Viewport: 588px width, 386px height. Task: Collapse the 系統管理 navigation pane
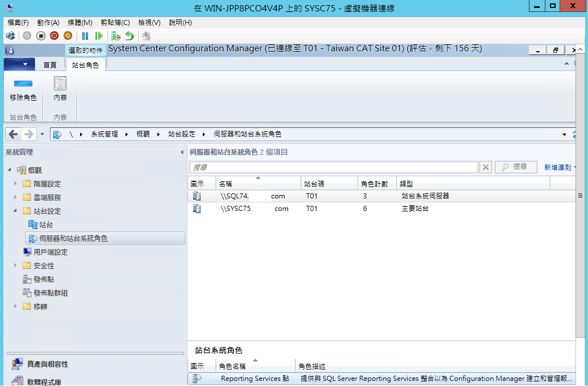point(182,152)
